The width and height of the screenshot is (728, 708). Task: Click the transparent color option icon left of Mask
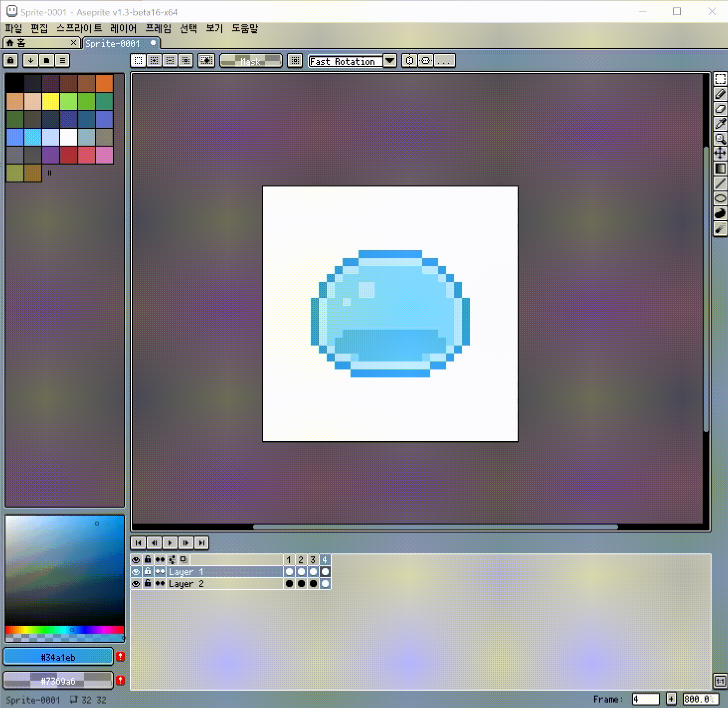206,61
